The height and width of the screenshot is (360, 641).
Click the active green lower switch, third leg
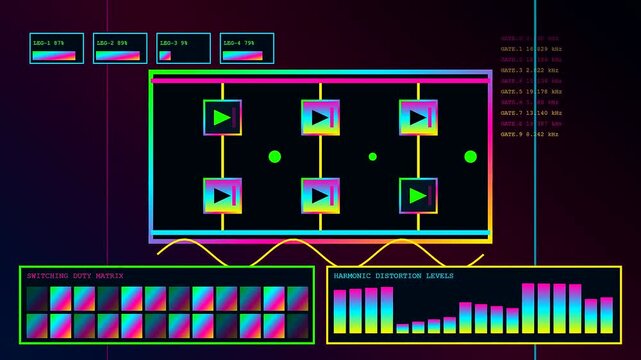click(418, 196)
